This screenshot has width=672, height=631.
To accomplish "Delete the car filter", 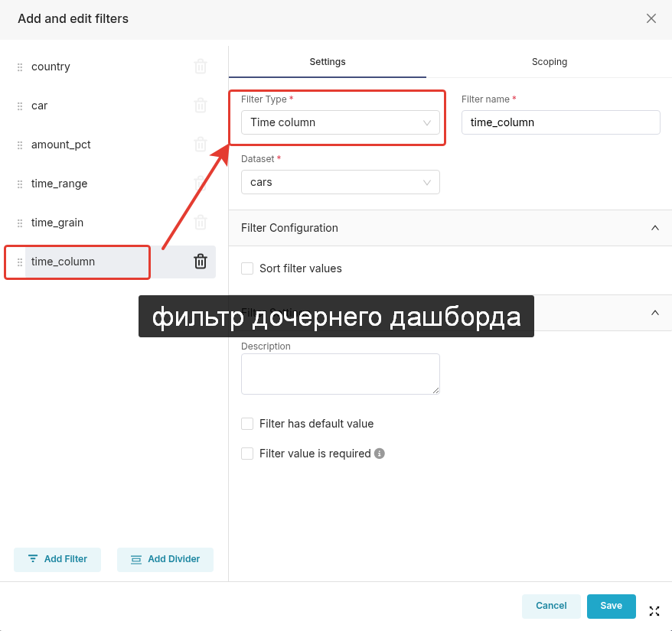I will coord(200,106).
